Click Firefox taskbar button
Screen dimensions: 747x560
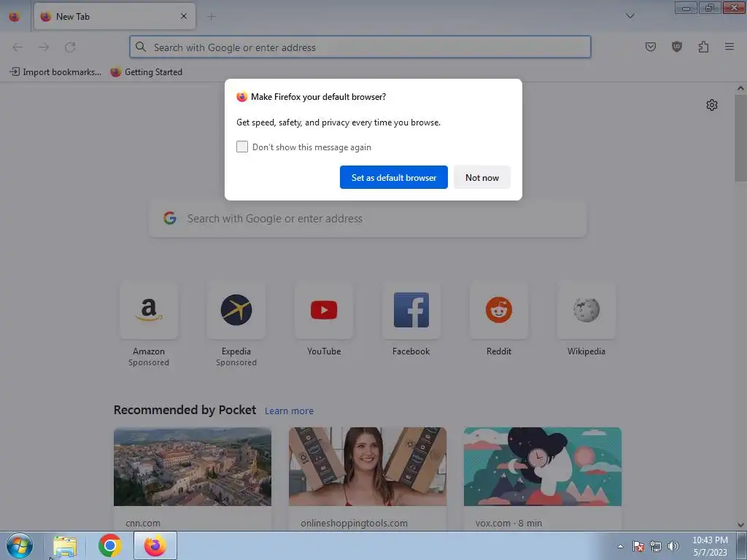point(155,545)
